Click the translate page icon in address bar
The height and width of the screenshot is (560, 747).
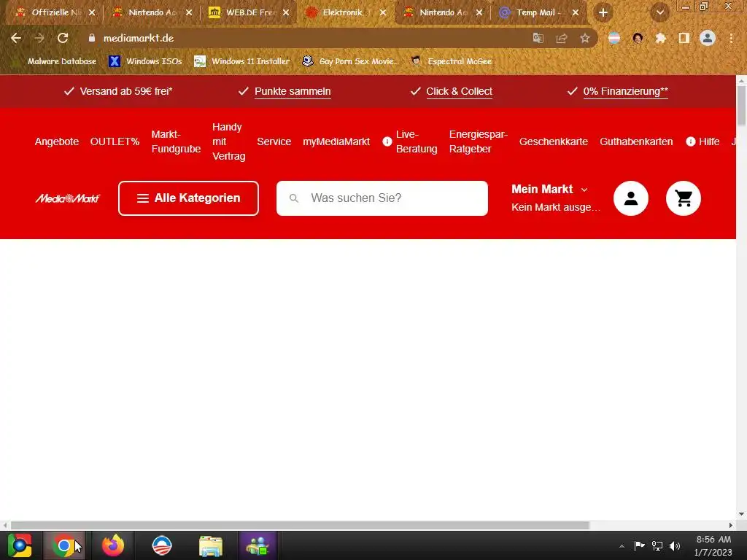(x=538, y=38)
